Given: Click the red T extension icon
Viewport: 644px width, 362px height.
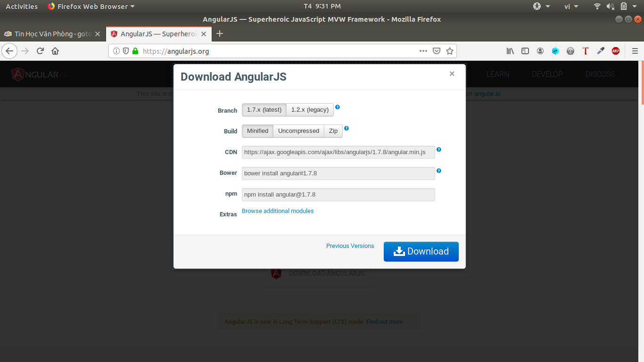Looking at the screenshot, I should pyautogui.click(x=586, y=51).
